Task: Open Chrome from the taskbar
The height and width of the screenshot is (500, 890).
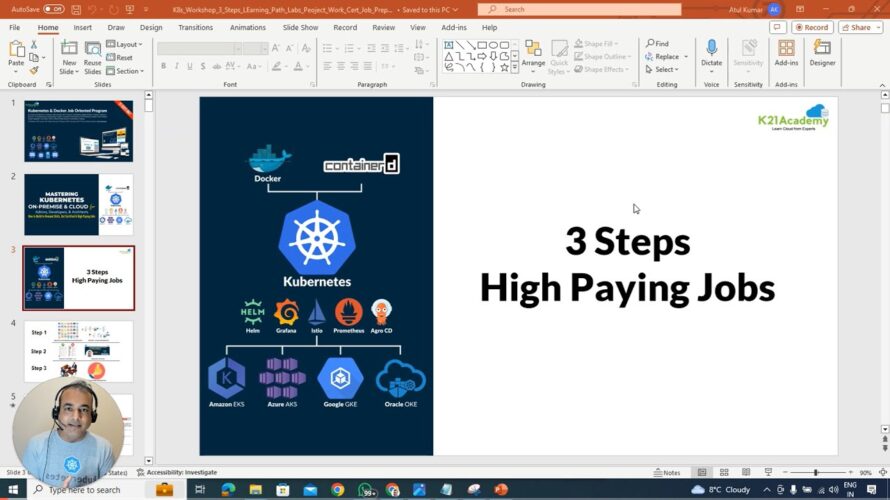Action: [x=338, y=489]
